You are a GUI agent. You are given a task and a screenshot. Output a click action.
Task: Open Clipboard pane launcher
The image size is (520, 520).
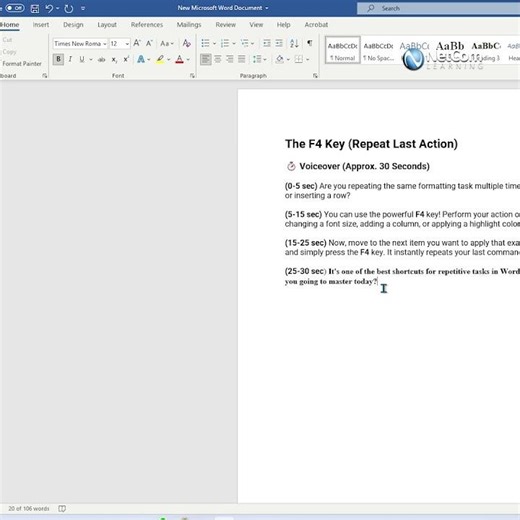[45, 76]
